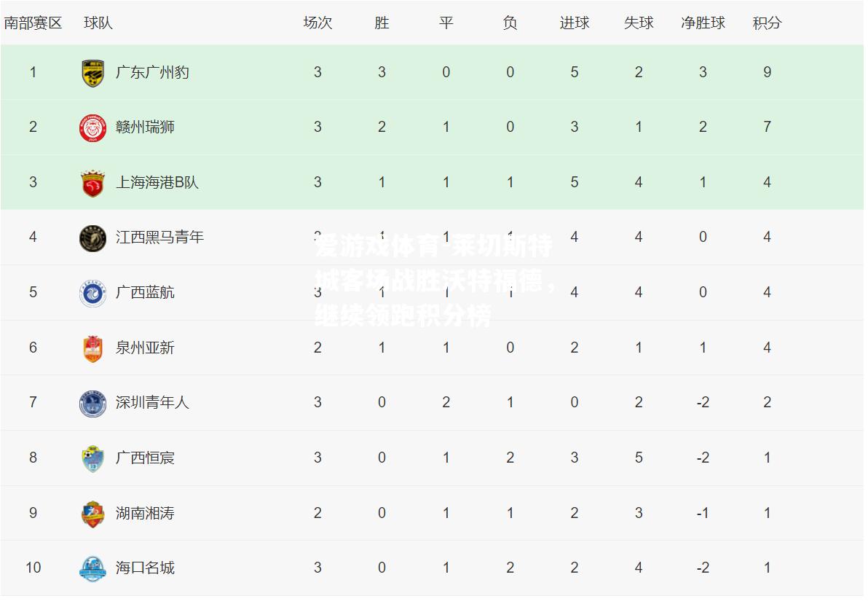Click the 场次 column header
Viewport: 868px width, 604px height.
click(317, 23)
